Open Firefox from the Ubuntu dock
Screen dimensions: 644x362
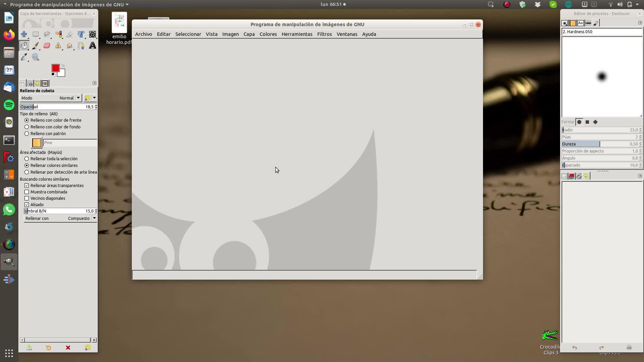coord(9,35)
